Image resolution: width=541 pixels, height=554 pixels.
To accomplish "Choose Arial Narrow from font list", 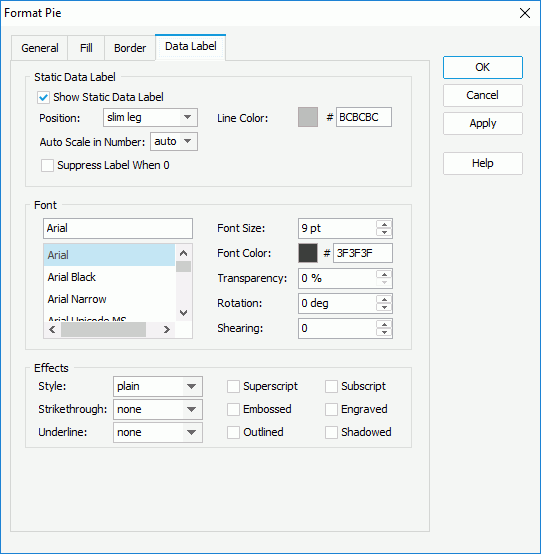I will (x=109, y=299).
